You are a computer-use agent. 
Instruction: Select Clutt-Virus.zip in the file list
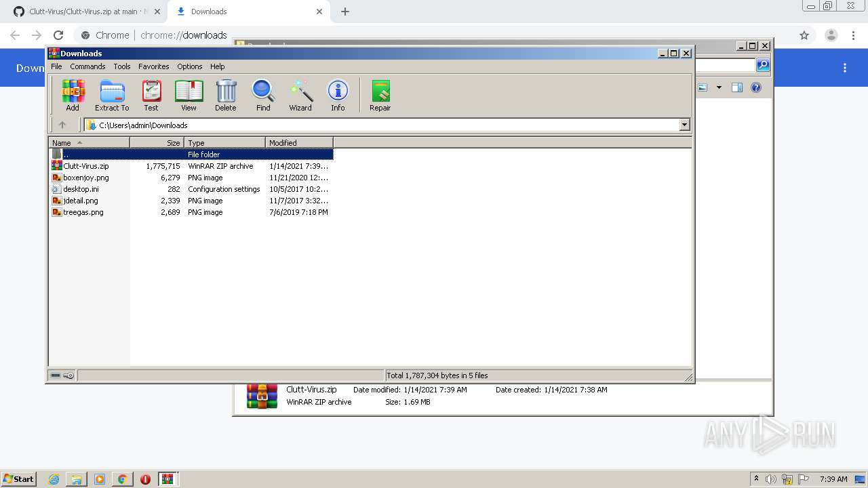tap(191, 166)
